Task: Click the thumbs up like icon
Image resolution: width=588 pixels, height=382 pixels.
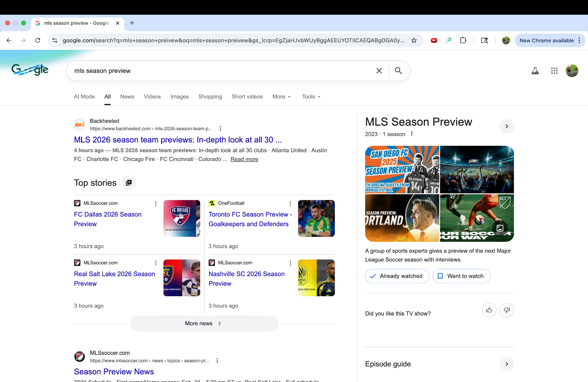Action: (489, 310)
